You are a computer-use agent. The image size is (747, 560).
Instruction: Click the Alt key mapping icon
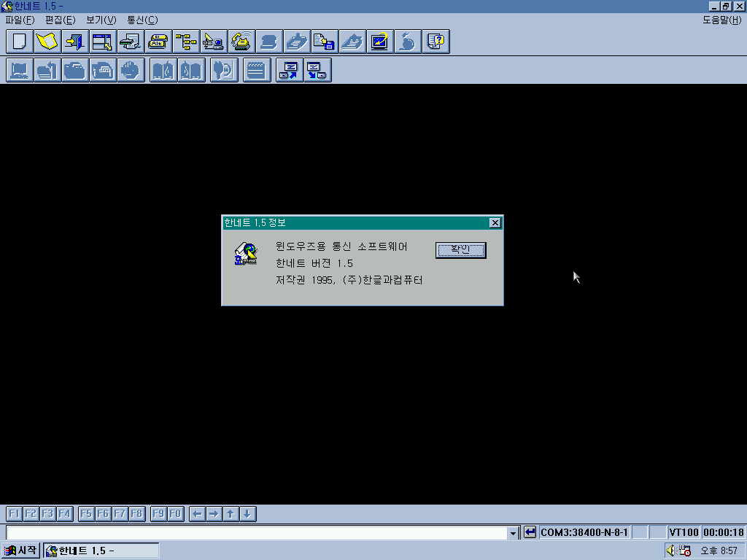coord(158,42)
